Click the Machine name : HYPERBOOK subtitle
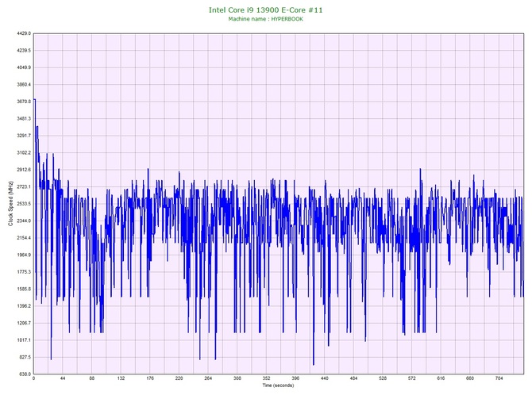Screen dimensions: 532x399 (x=266, y=19)
